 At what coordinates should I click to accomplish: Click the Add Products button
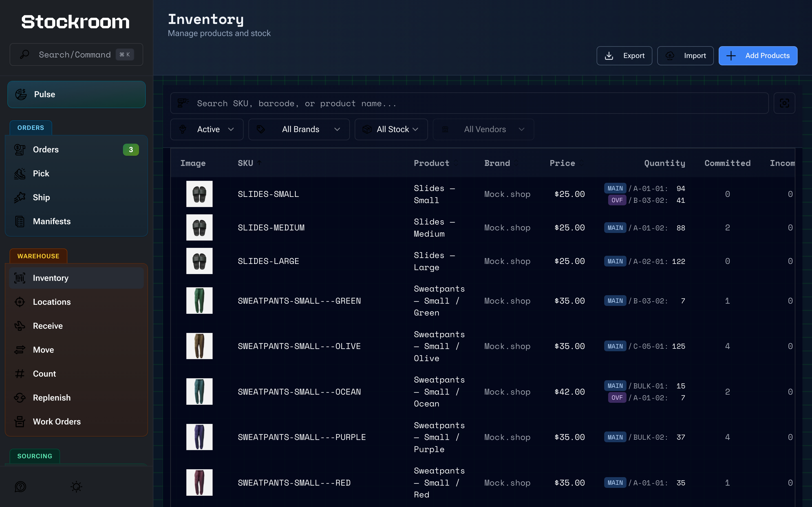[758, 56]
